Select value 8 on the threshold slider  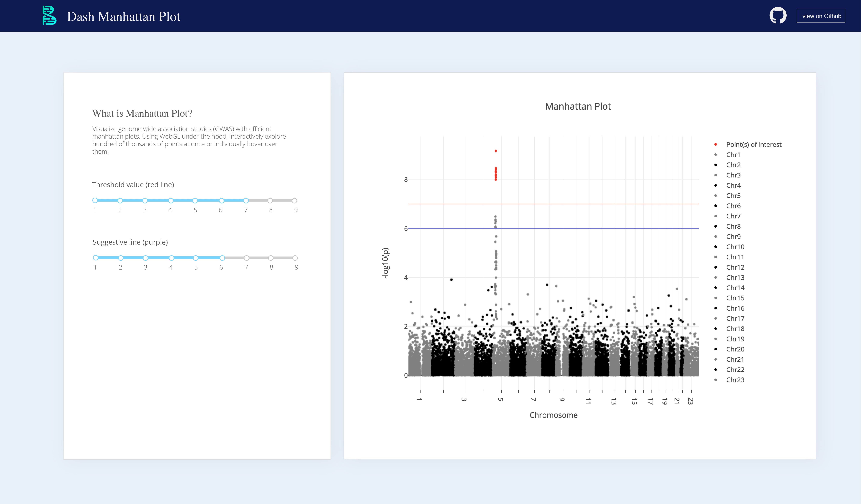click(271, 201)
